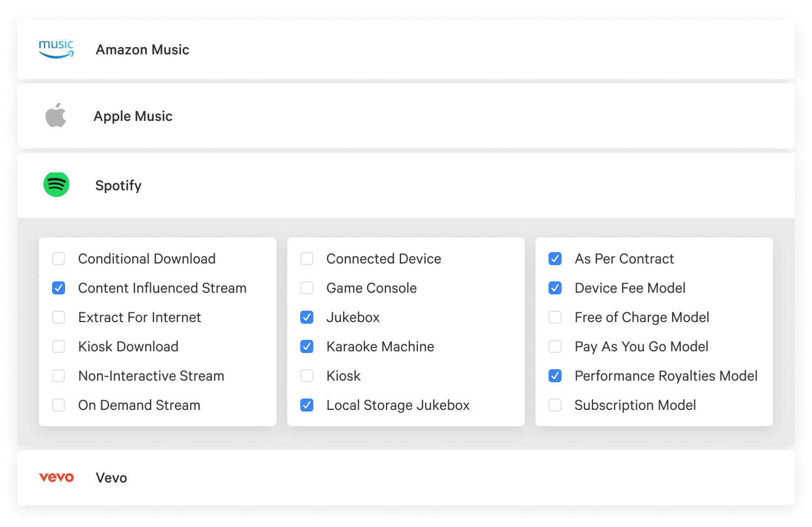
Task: Enable the Conditional Download checkbox
Action: 59,259
